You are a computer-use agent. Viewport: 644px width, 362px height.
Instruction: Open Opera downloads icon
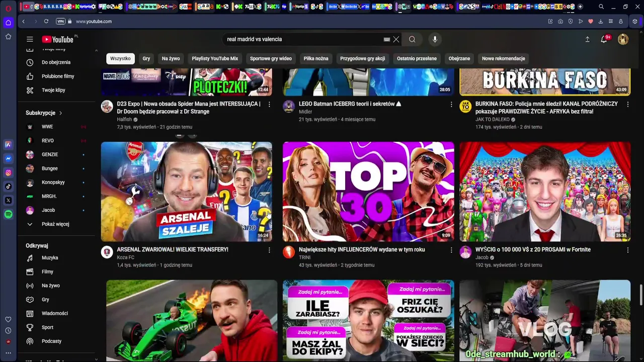pos(601,21)
